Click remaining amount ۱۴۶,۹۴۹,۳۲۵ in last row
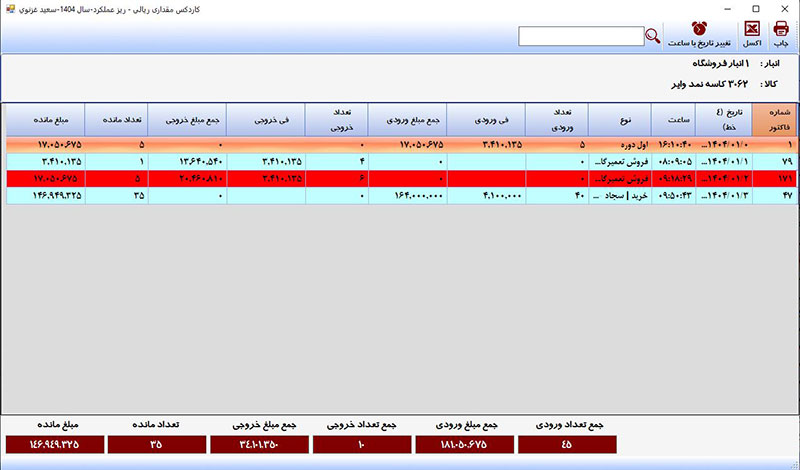 (x=46, y=195)
